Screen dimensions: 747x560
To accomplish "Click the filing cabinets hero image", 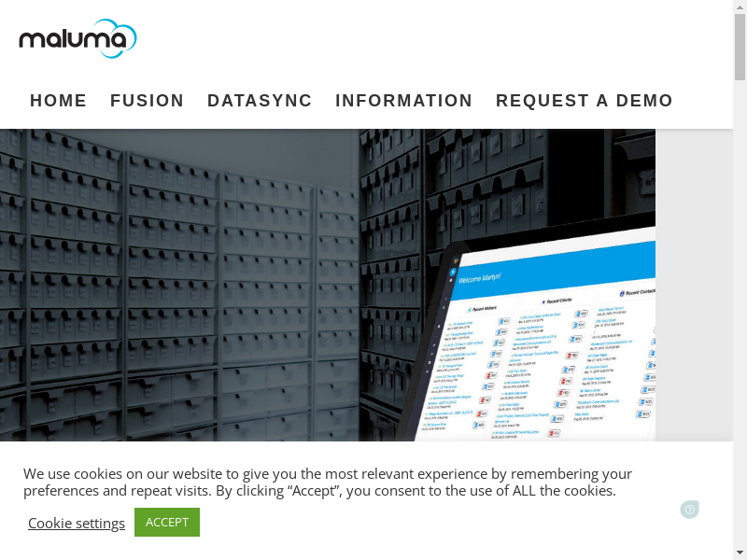I will (187, 280).
